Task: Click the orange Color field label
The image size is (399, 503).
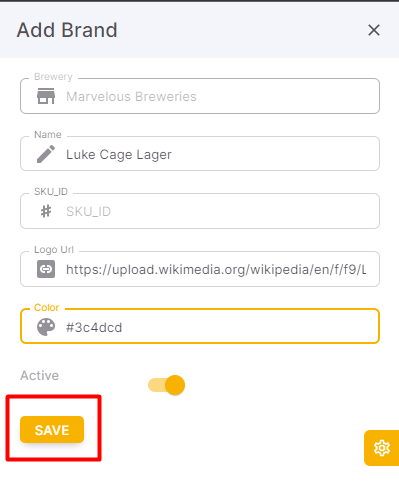Action: (46, 307)
